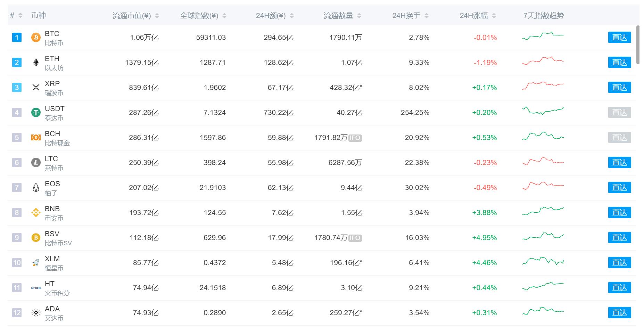This screenshot has height=327, width=644.
Task: Click the Litecoin LTC coin icon
Action: (36, 162)
